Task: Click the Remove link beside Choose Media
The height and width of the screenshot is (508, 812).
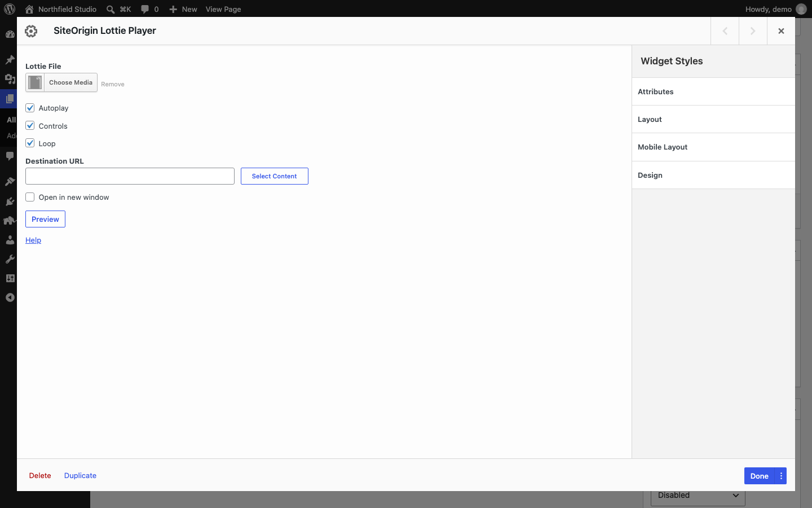Action: point(113,84)
